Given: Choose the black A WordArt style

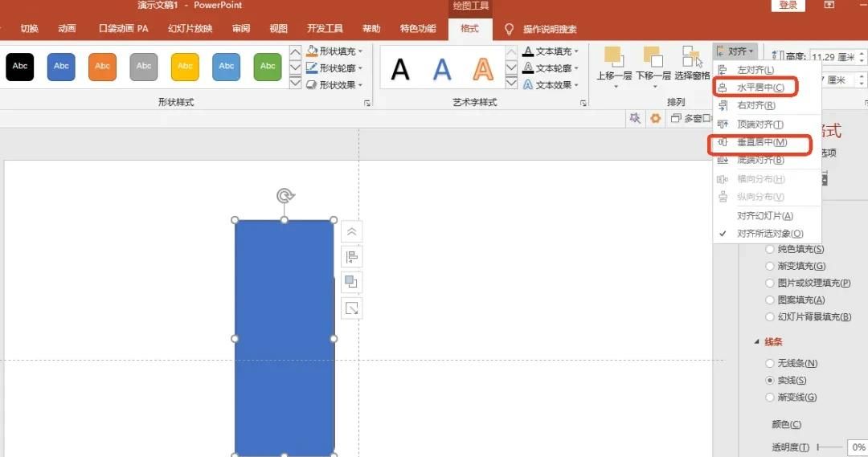Looking at the screenshot, I should (x=400, y=70).
